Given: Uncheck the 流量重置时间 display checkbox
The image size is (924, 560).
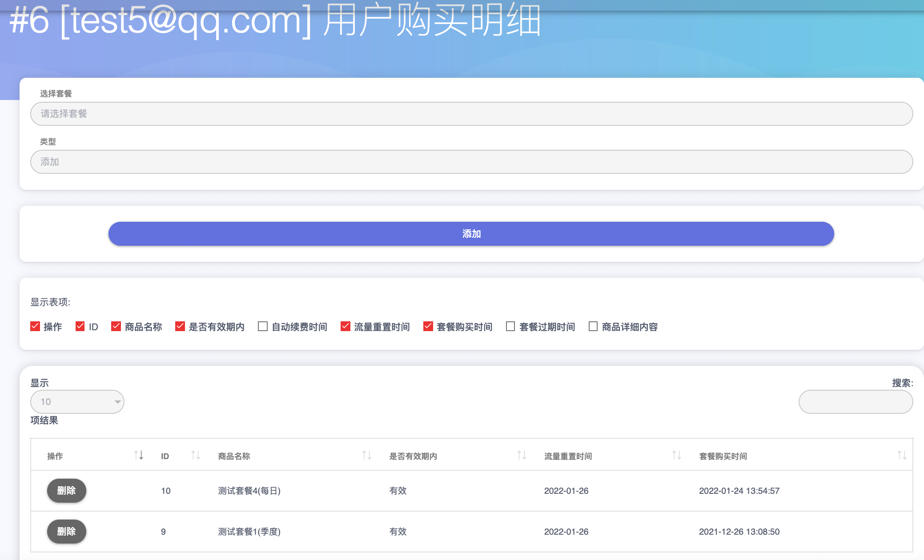Looking at the screenshot, I should [x=345, y=326].
